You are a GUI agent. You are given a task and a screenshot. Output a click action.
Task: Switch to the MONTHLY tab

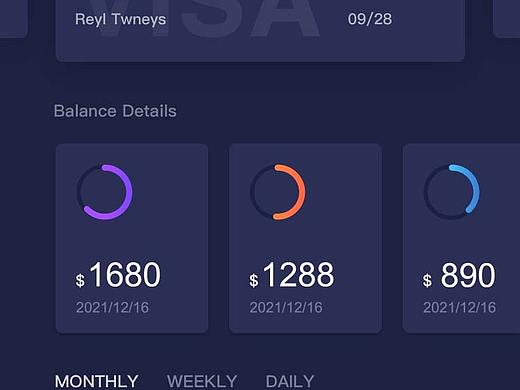[x=96, y=381]
